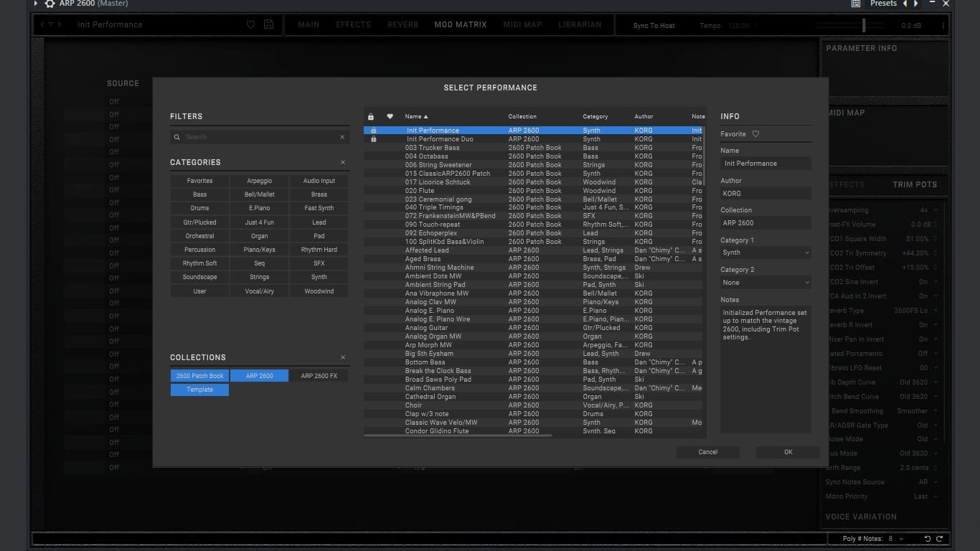
Task: Open the Poly # Notes dropdown
Action: pyautogui.click(x=896, y=539)
